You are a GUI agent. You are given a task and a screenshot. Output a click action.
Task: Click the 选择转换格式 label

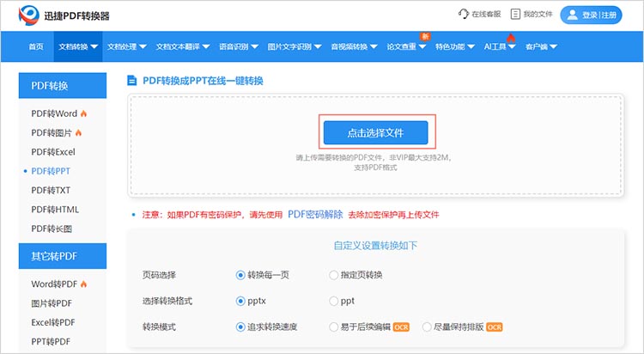(167, 302)
